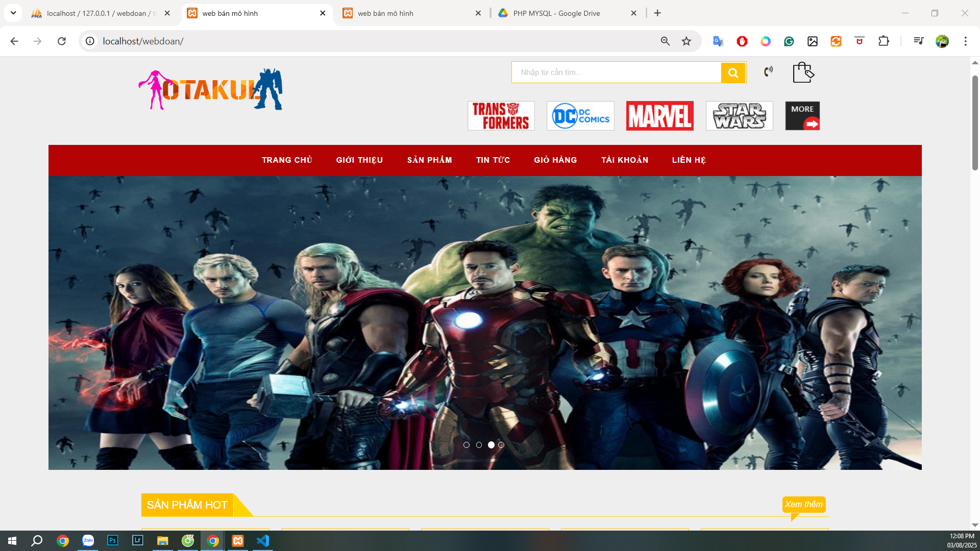980x551 pixels.
Task: Open TIN TỨC menu item
Action: pyautogui.click(x=493, y=160)
